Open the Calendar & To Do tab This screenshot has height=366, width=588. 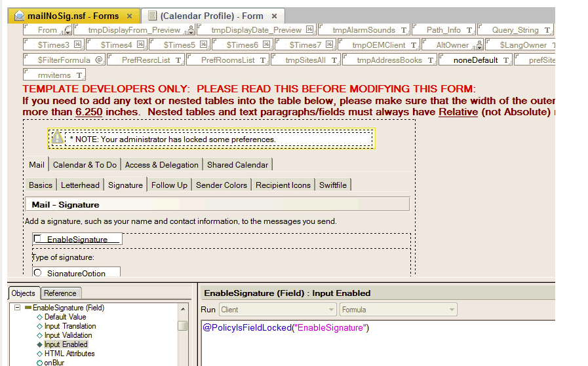tap(85, 165)
